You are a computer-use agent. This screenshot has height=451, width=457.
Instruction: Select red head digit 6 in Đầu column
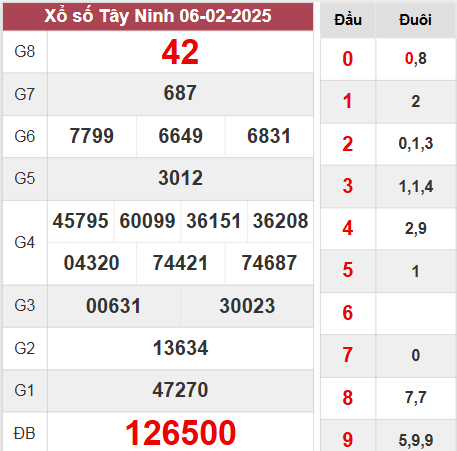coord(348,313)
